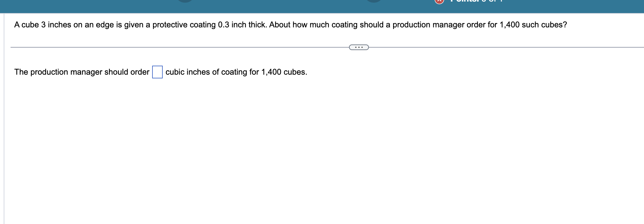Collapse the question content with the divider control
Viewport: 644px width, 224px height.
(x=359, y=47)
